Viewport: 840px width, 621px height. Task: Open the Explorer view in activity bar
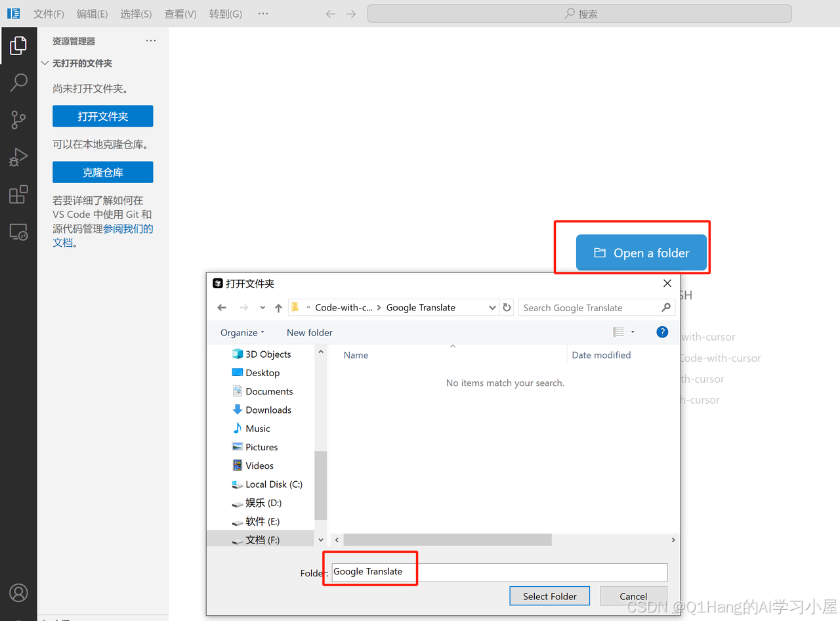tap(18, 45)
